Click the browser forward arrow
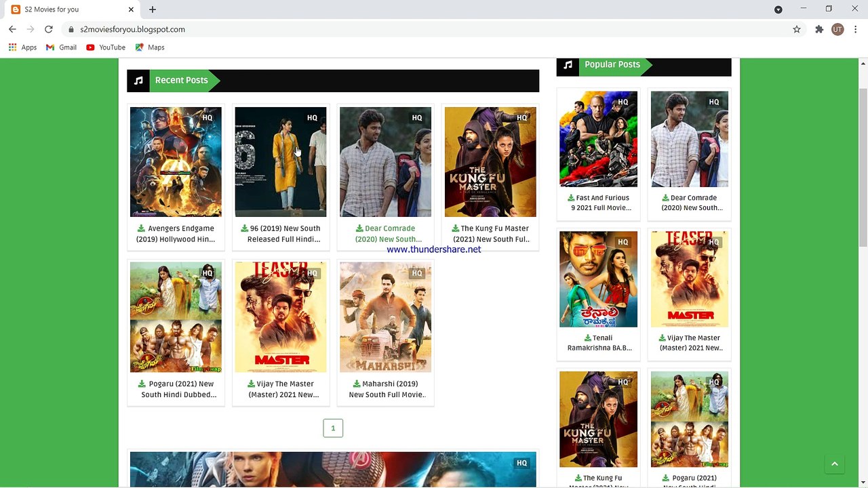This screenshot has height=488, width=868. click(x=31, y=29)
